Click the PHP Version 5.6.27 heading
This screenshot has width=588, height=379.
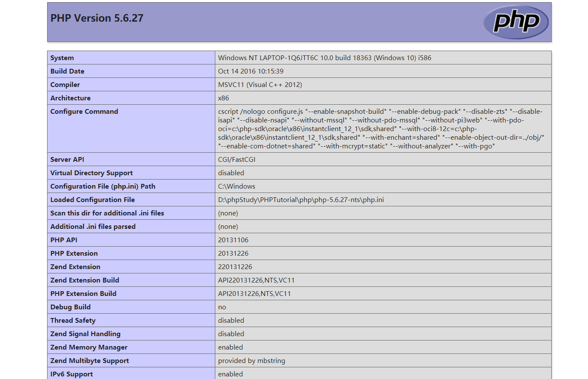tap(97, 18)
